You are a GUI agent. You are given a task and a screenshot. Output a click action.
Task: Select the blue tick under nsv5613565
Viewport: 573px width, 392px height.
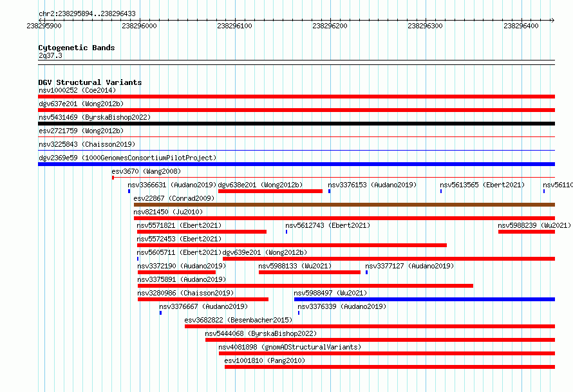point(441,191)
